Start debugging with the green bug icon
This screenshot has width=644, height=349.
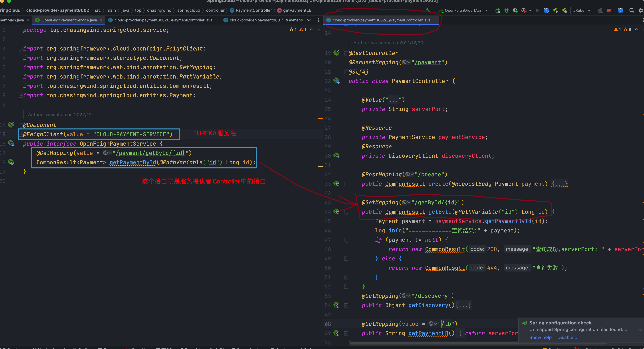pos(507,11)
